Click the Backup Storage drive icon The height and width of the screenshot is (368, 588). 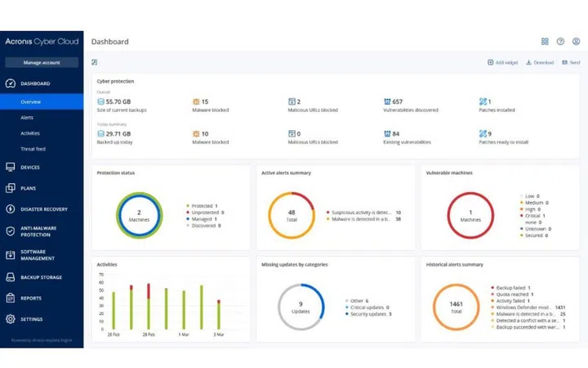click(11, 277)
